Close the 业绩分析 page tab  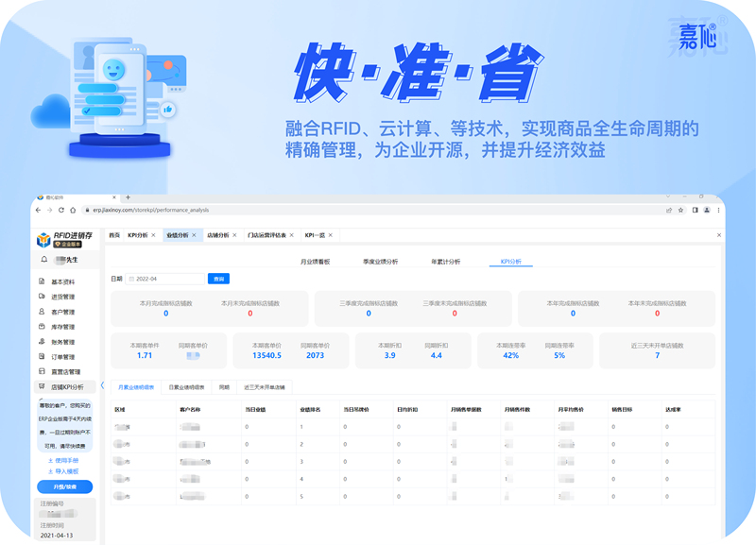[x=194, y=235]
